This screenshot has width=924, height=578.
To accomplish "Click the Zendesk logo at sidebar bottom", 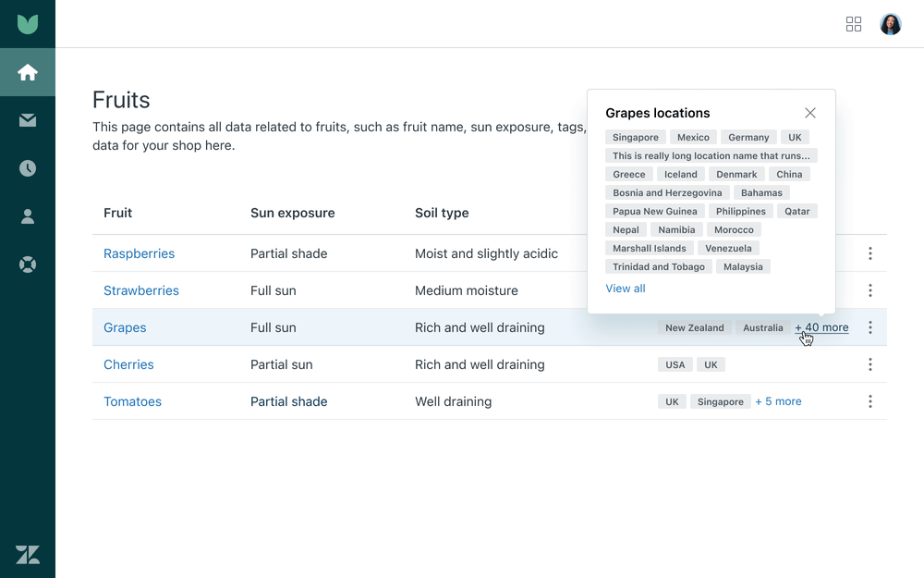I will 28,554.
